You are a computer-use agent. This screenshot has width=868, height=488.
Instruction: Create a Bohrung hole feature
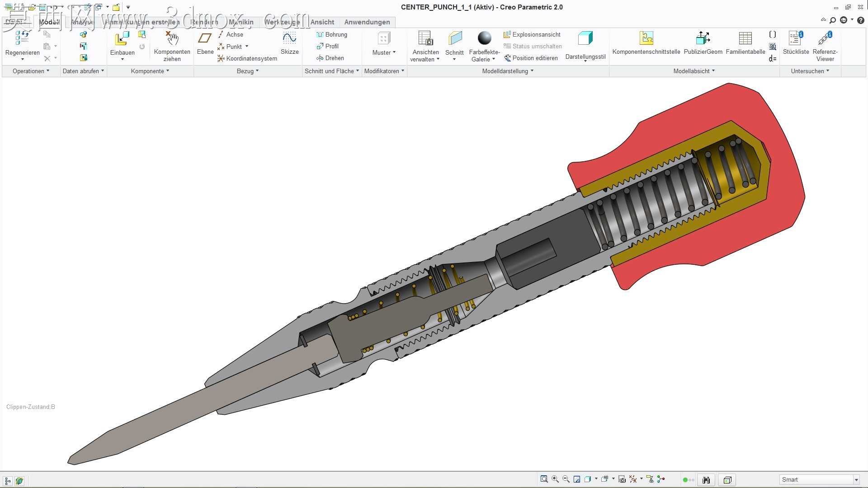(332, 35)
